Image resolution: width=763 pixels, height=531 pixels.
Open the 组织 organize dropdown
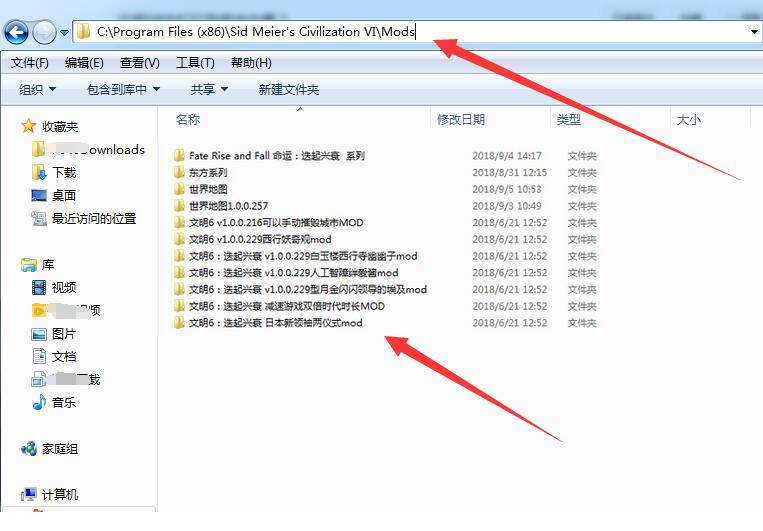pyautogui.click(x=38, y=89)
